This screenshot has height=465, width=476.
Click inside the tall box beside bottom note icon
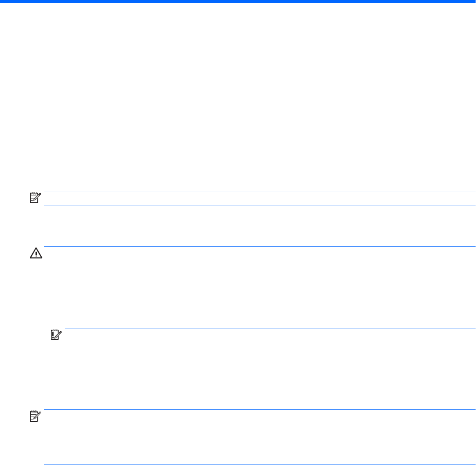pos(260,437)
